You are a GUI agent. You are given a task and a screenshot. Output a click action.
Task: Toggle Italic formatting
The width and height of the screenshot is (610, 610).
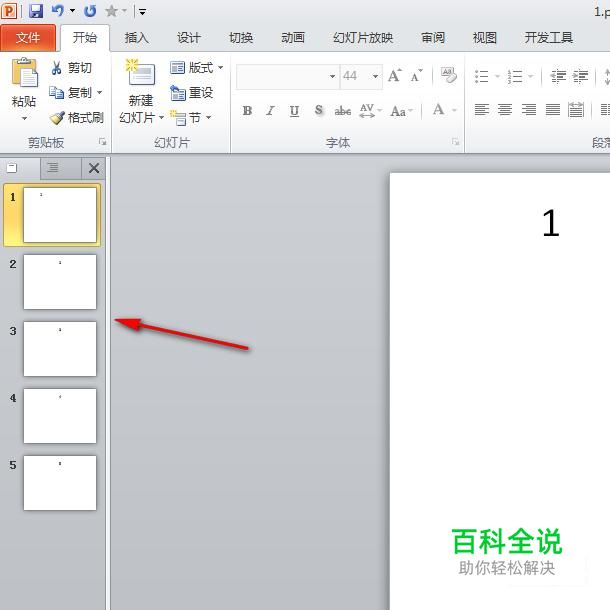270,111
